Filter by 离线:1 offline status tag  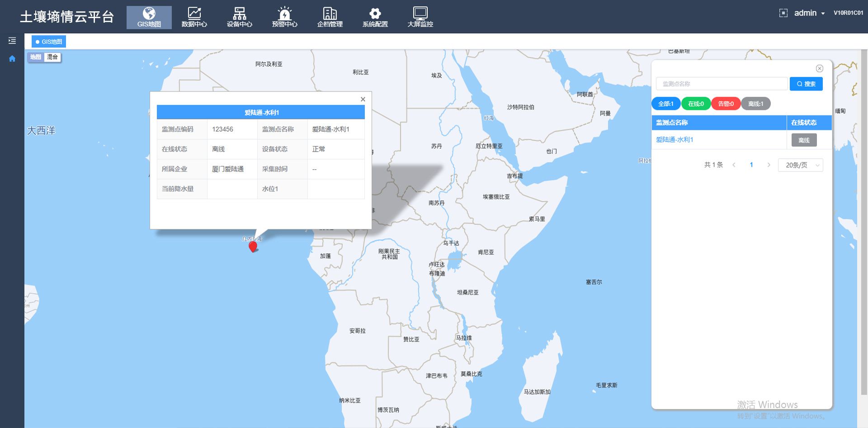point(755,104)
